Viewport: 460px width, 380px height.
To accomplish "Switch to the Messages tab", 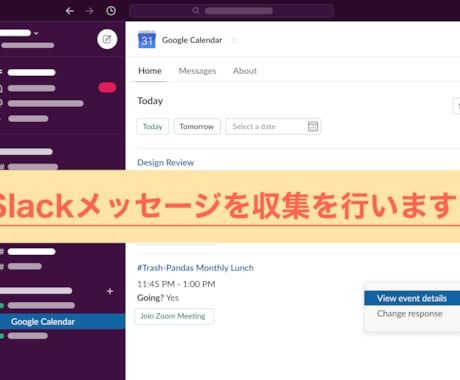I will (x=197, y=71).
